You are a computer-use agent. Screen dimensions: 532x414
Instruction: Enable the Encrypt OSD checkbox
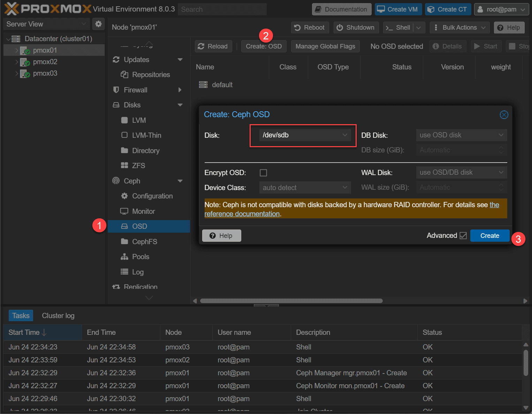[264, 173]
